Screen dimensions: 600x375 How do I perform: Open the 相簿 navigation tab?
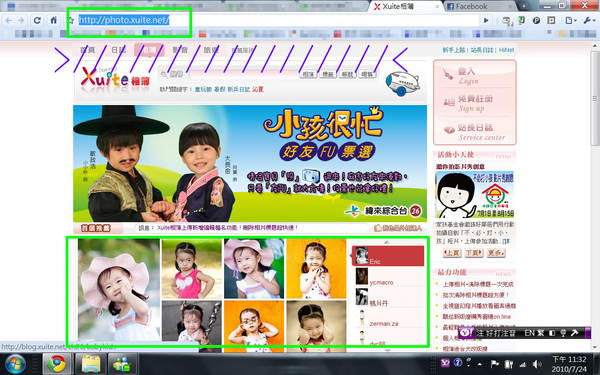[x=149, y=50]
